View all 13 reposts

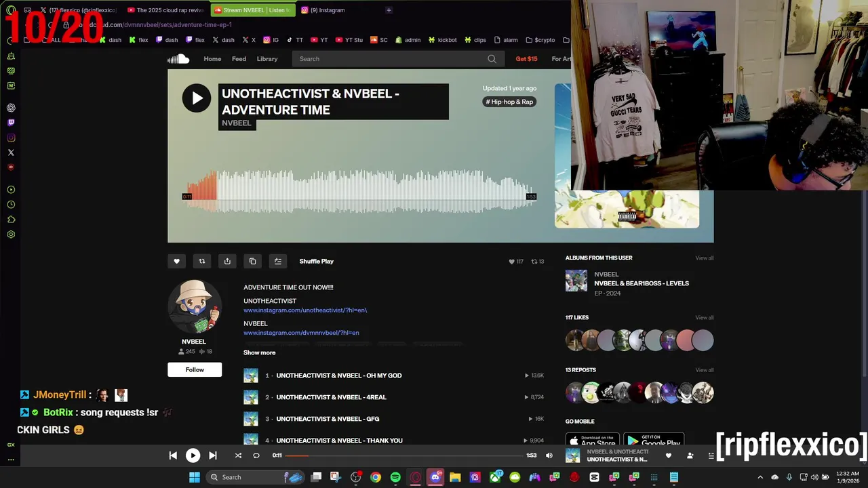[x=704, y=370]
